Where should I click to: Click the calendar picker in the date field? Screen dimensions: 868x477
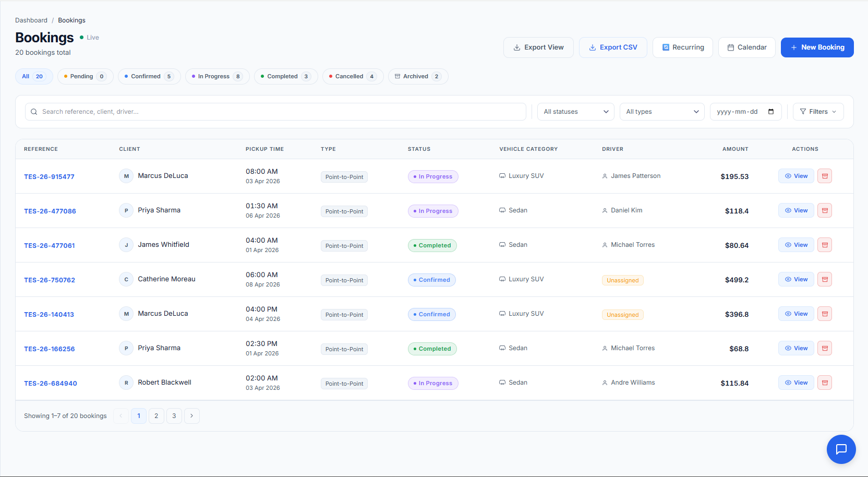coord(772,111)
